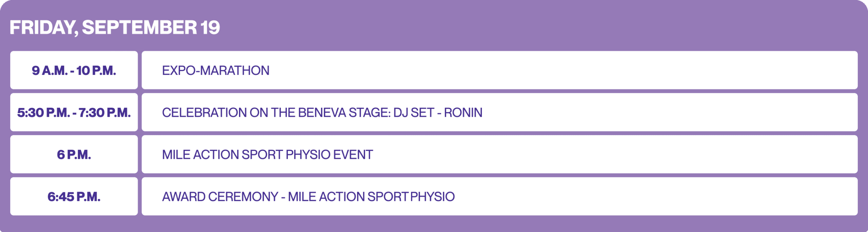Open the MILE ACTION SPORT PHYSIO EVENT entry

pyautogui.click(x=267, y=154)
